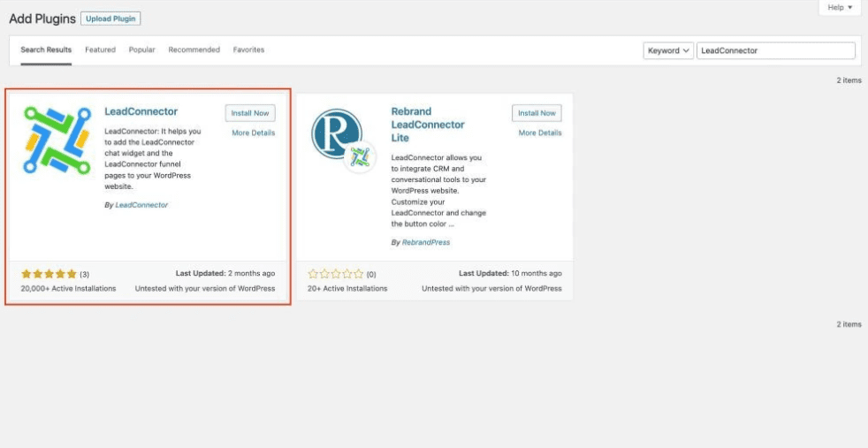
Task: Open More Details for LeadConnector
Action: (x=254, y=133)
